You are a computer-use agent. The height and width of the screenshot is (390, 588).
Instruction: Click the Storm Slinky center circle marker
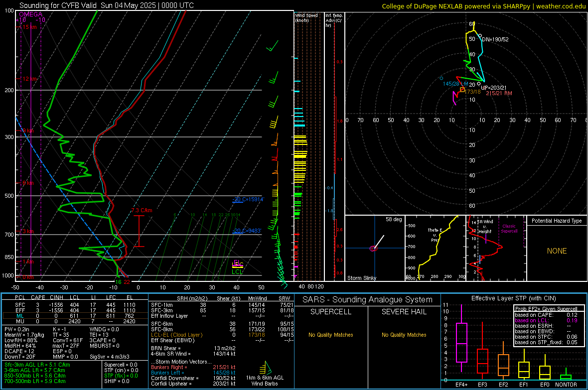[x=373, y=249]
